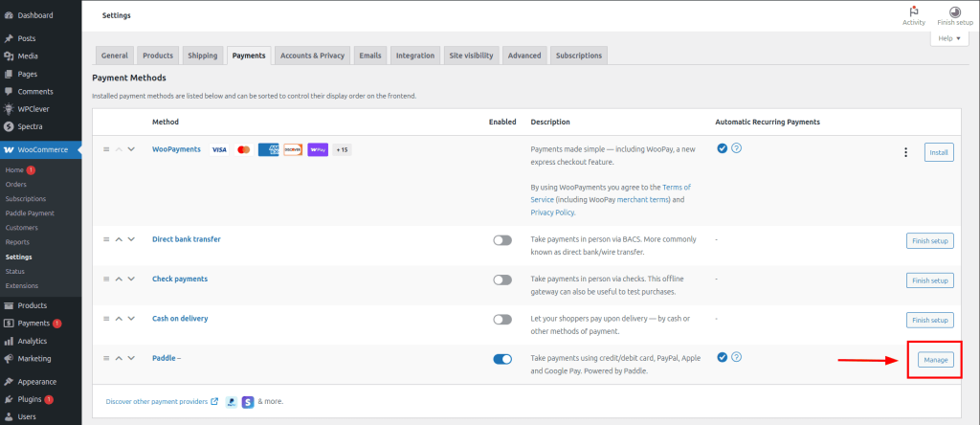Click the WooPayments three-dot options icon

(905, 152)
